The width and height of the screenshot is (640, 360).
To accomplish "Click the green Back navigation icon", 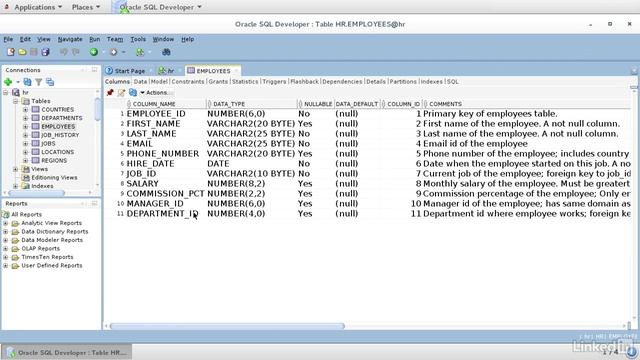I will click(x=94, y=52).
